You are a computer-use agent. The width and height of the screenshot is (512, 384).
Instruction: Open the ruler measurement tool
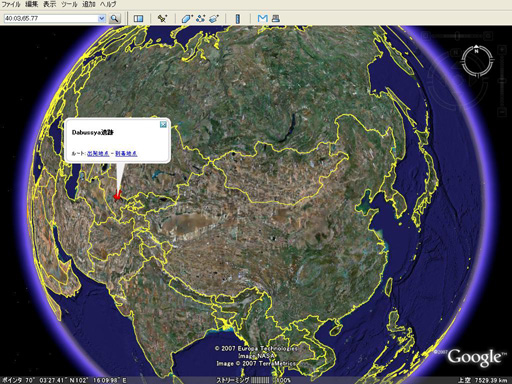pyautogui.click(x=238, y=18)
